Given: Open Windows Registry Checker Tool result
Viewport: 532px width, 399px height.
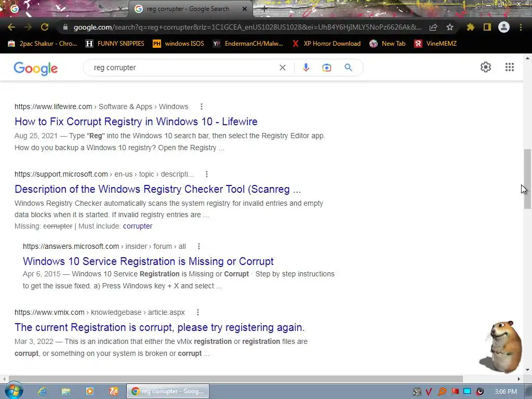Looking at the screenshot, I should (158, 189).
